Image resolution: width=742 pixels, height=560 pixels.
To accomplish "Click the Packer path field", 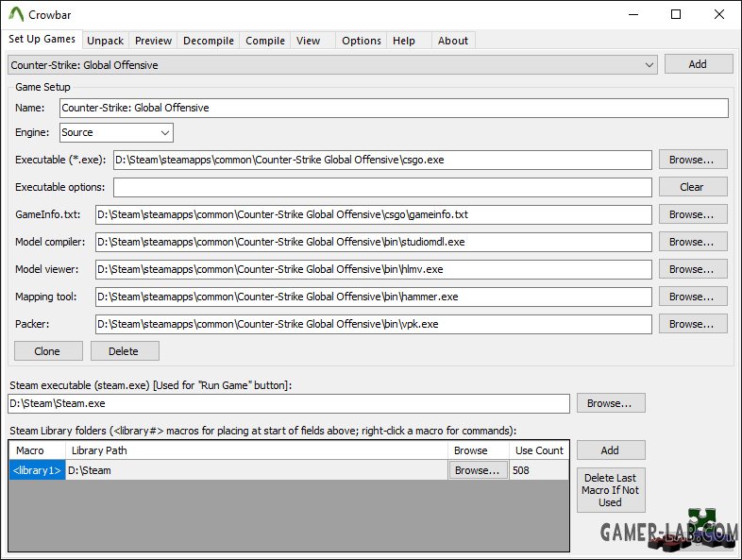I will (x=374, y=325).
